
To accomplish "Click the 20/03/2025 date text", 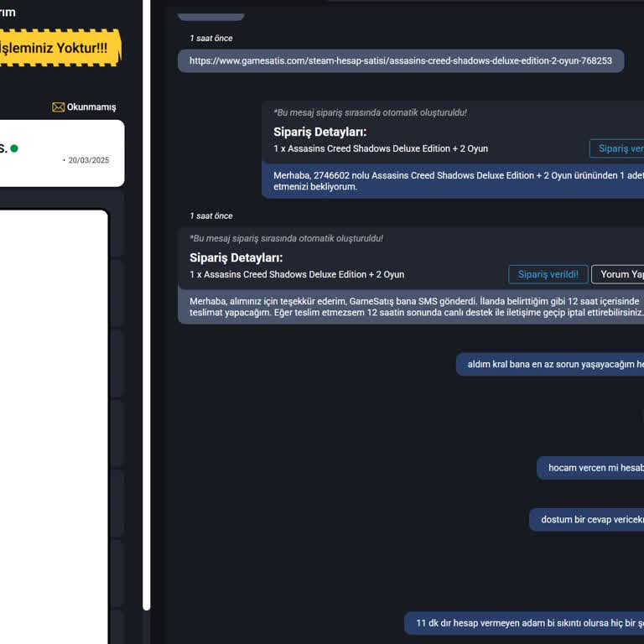I will tap(89, 160).
